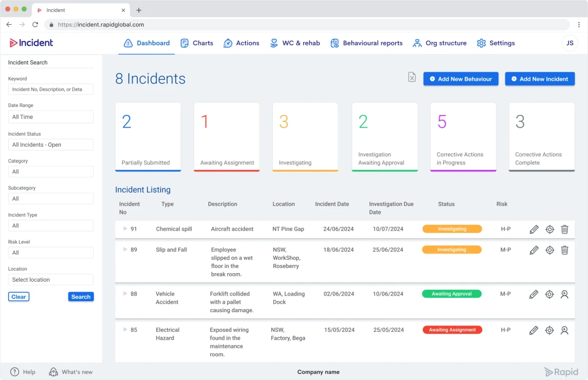Image resolution: width=588 pixels, height=380 pixels.
Task: Click Awaiting Approval status on incident 88
Action: click(x=451, y=294)
